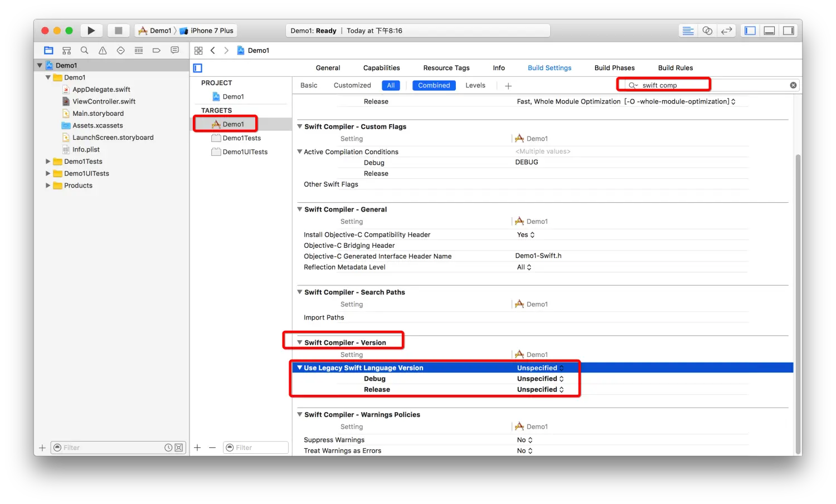Open the find navigator
836x504 pixels.
(x=84, y=50)
